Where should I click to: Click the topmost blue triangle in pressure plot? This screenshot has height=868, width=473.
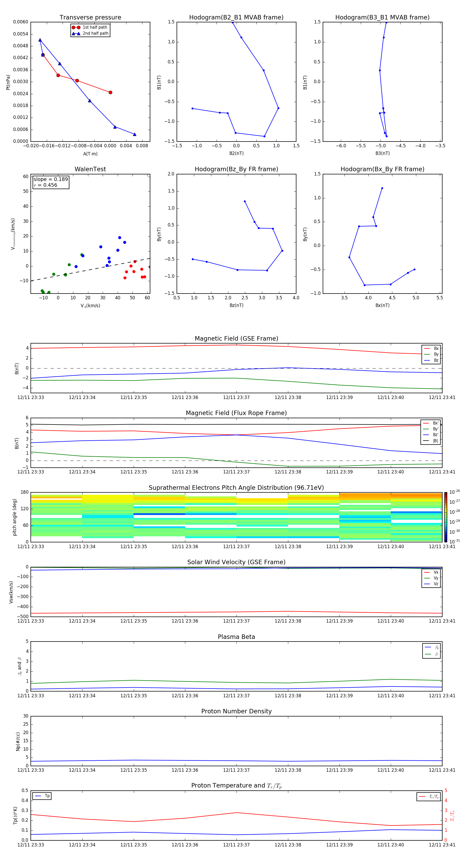pos(40,40)
